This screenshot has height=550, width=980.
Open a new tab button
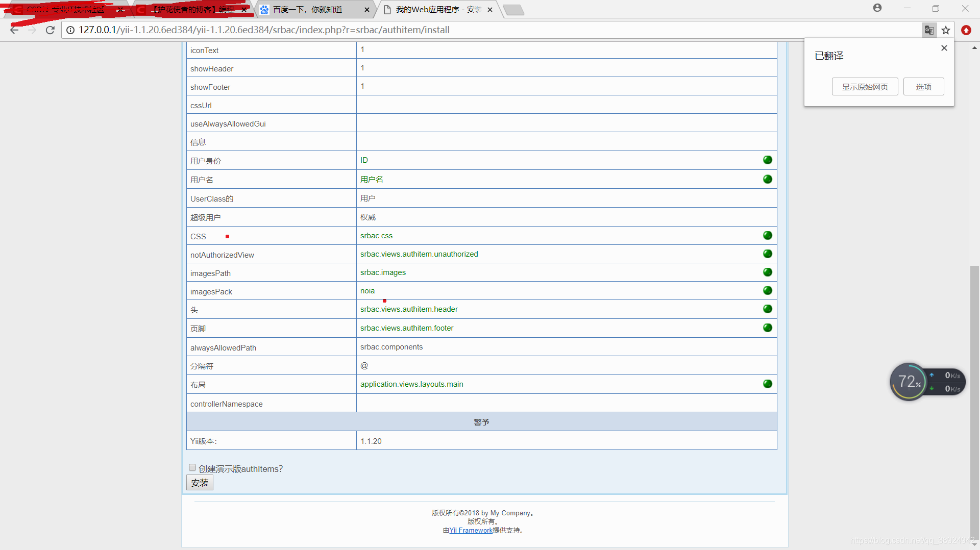[513, 10]
